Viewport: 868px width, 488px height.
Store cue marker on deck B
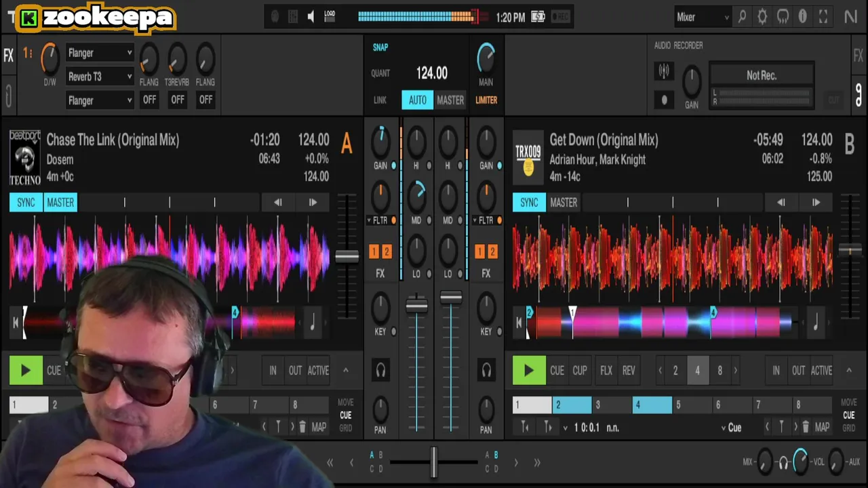click(x=781, y=427)
